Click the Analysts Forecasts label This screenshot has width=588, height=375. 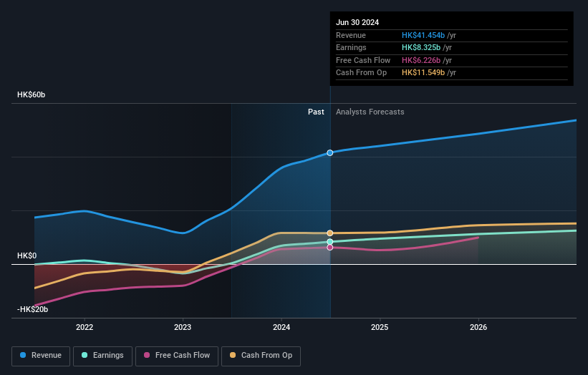click(x=370, y=112)
